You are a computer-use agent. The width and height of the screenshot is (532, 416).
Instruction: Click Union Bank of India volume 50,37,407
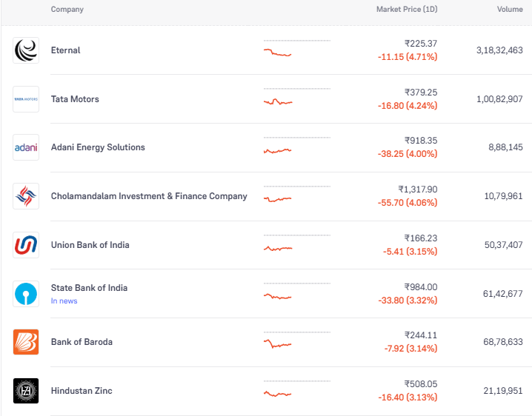pyautogui.click(x=503, y=245)
